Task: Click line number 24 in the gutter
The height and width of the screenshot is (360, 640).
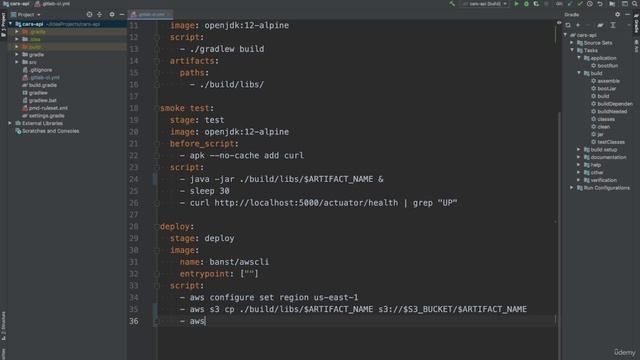Action: [134, 179]
